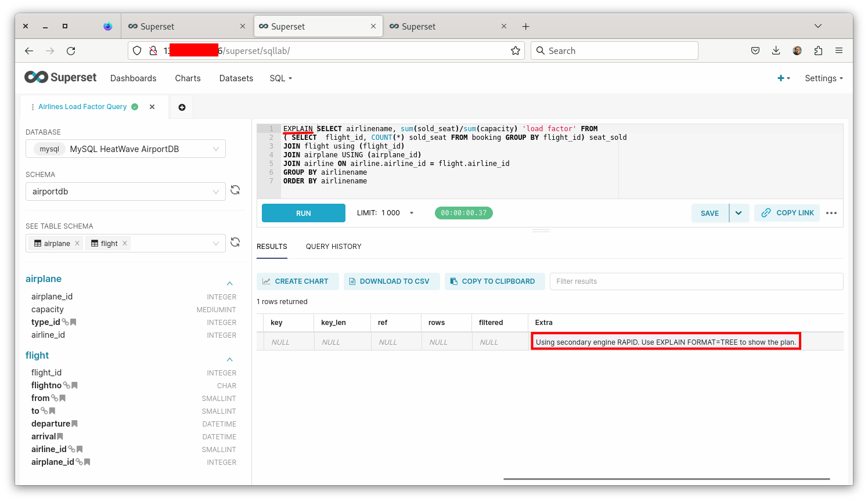View site connection security lock info
Viewport: 868px width, 502px height.
(153, 51)
